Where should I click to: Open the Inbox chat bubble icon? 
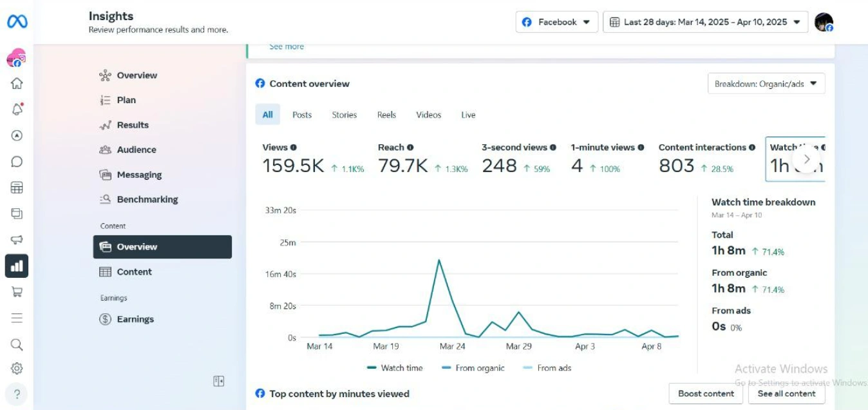click(x=17, y=162)
